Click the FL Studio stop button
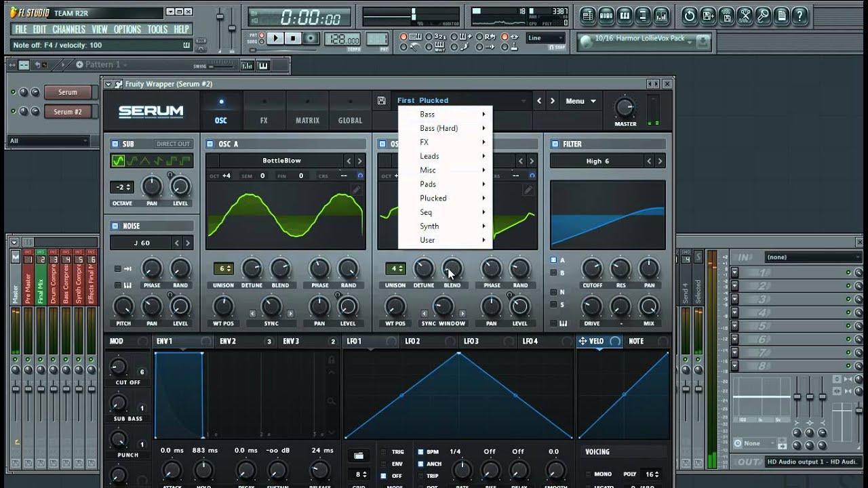Screen dimensions: 868x488 (x=293, y=39)
